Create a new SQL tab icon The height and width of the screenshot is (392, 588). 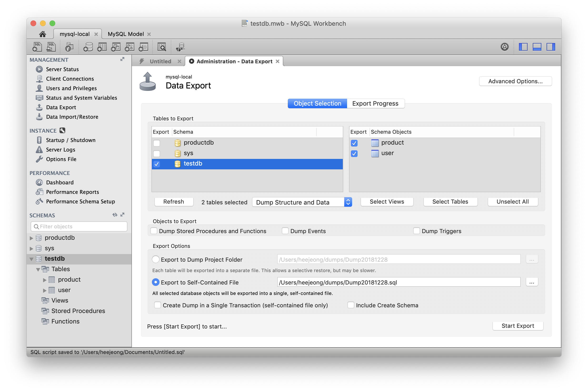tap(37, 47)
